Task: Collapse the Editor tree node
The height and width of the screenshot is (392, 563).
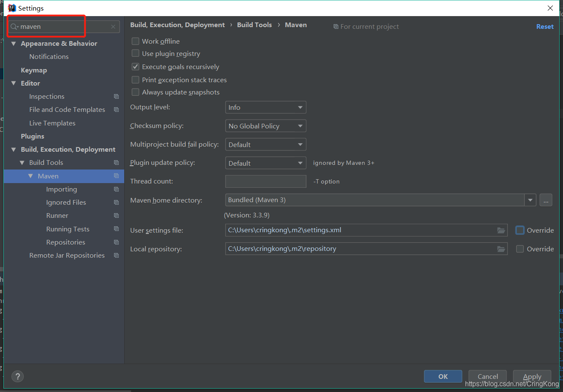Action: pyautogui.click(x=14, y=83)
